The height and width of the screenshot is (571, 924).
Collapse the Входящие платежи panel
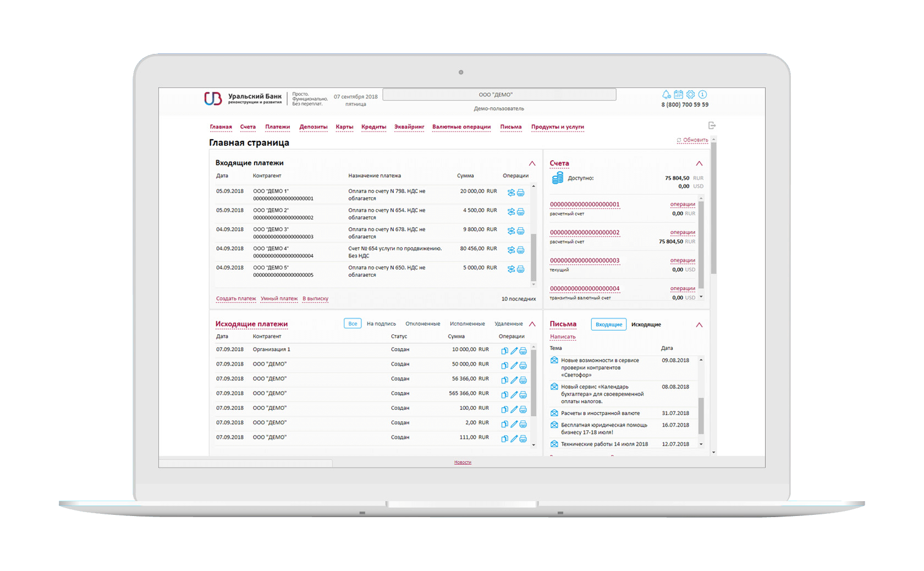point(532,163)
